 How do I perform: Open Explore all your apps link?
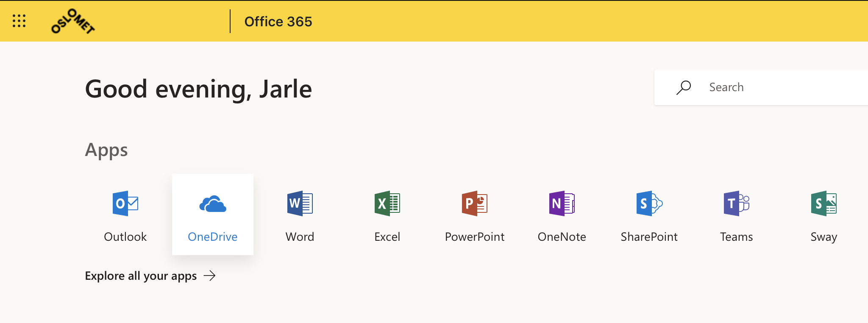(x=150, y=276)
